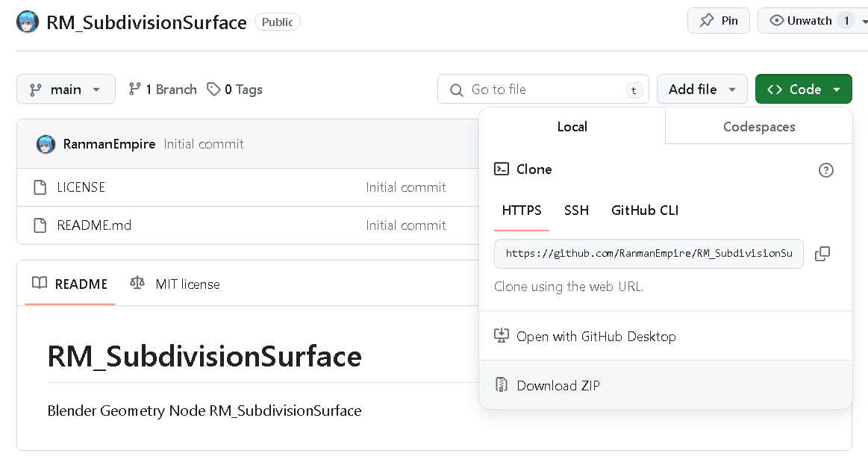Download the repository as ZIP
The image size is (868, 468).
(558, 386)
